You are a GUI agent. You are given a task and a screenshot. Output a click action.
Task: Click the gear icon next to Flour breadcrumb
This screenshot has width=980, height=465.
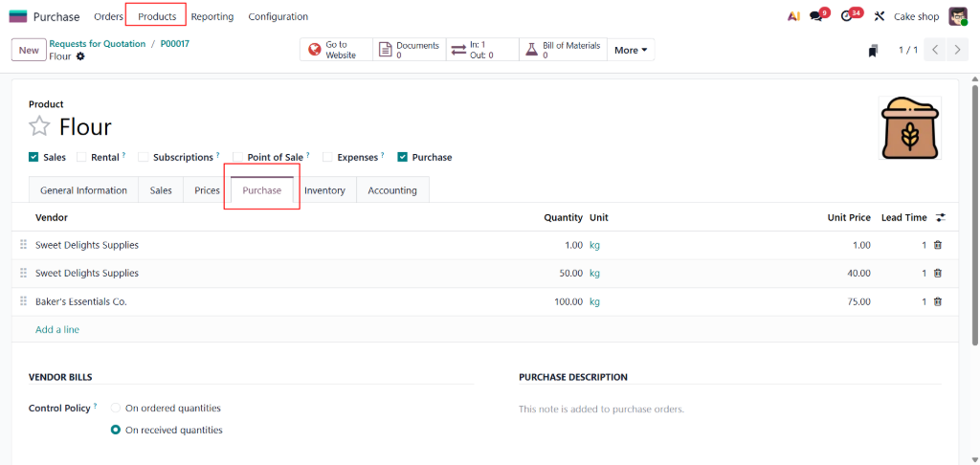[80, 56]
